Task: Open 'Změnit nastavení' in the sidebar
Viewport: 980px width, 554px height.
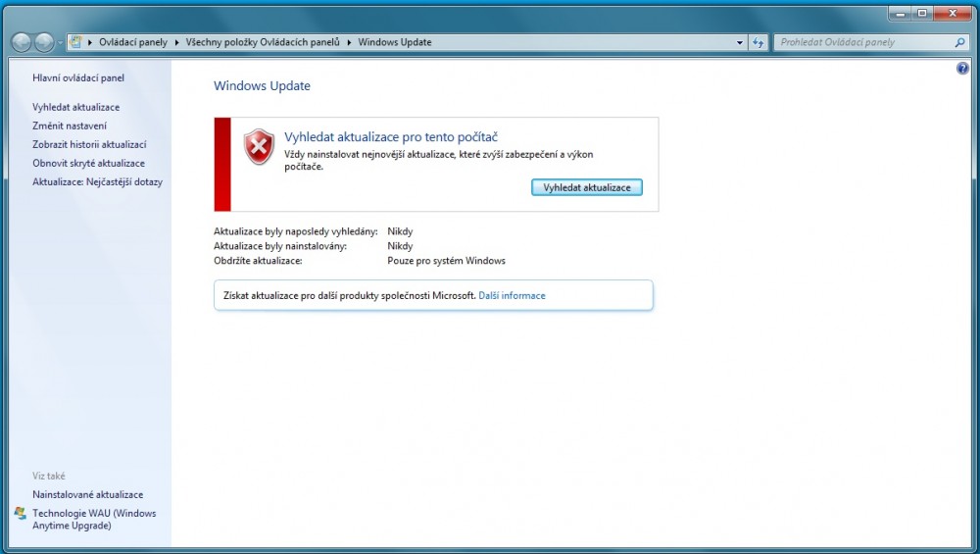Action: (70, 126)
